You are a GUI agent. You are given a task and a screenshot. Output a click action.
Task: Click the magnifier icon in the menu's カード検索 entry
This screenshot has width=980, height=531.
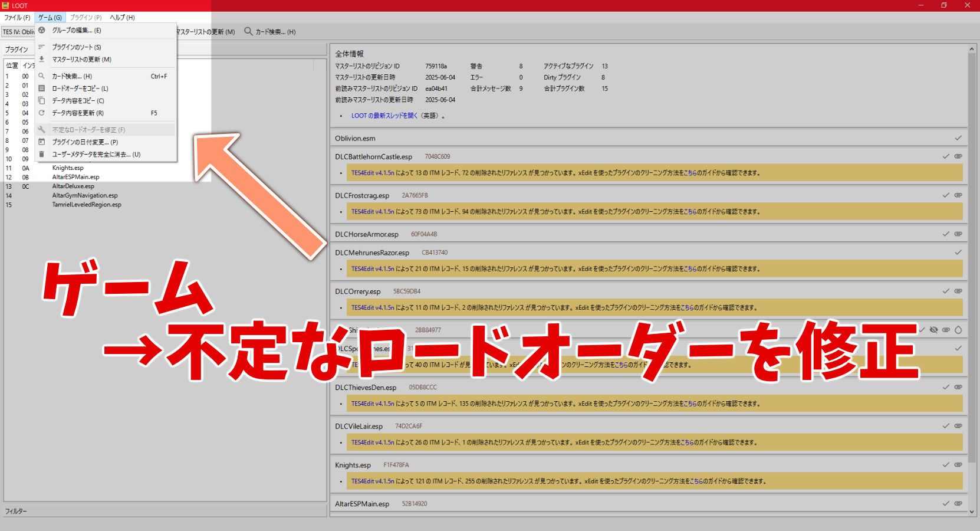(42, 76)
